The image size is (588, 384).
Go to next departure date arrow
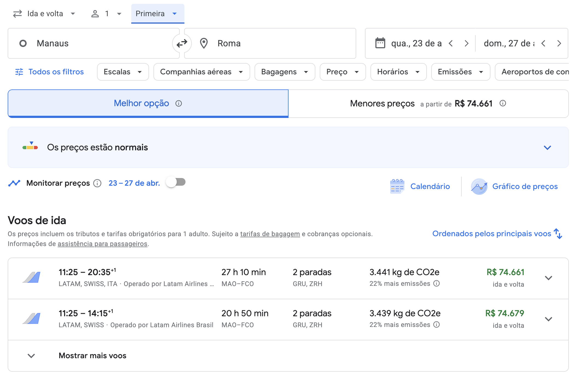[x=466, y=43]
